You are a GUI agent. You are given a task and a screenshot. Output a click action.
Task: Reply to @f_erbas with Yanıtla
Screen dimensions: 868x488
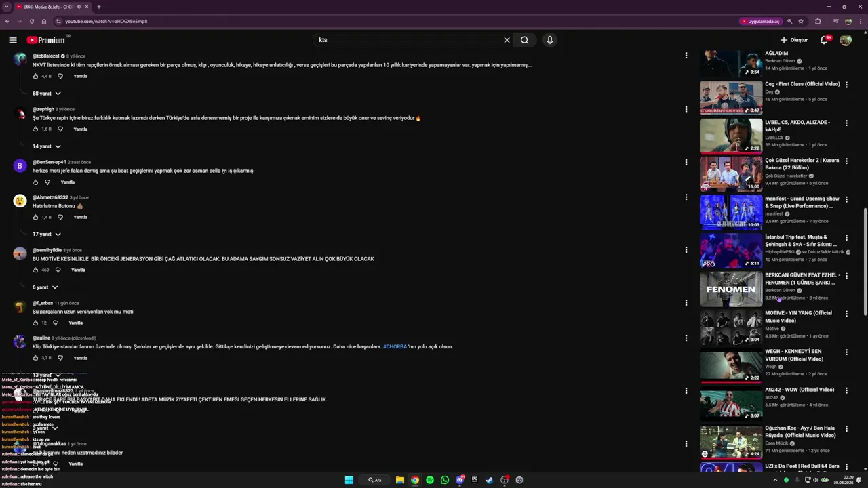coord(75,323)
